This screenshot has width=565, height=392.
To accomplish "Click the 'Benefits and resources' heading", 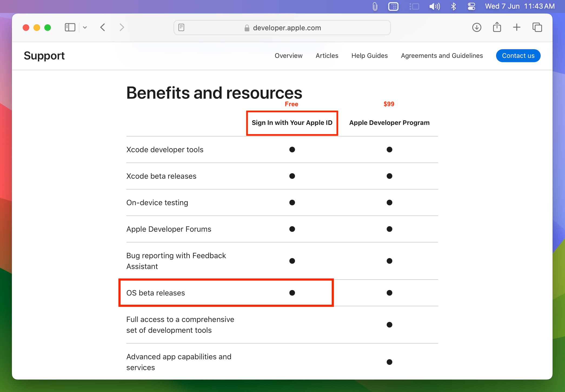I will [x=214, y=93].
